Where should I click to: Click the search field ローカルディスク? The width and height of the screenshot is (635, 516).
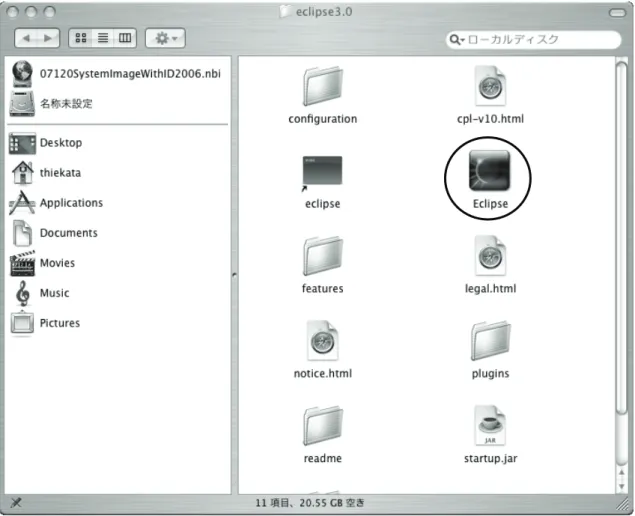(x=533, y=40)
